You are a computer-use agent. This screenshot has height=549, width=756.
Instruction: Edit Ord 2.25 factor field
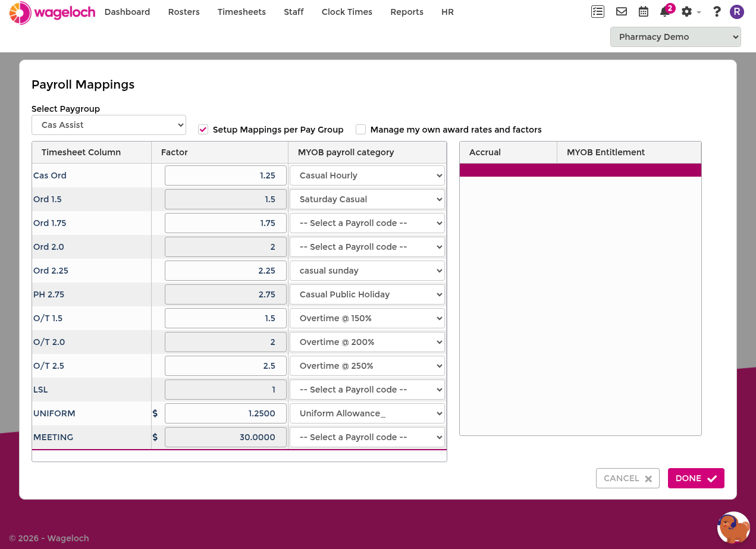[x=225, y=271]
